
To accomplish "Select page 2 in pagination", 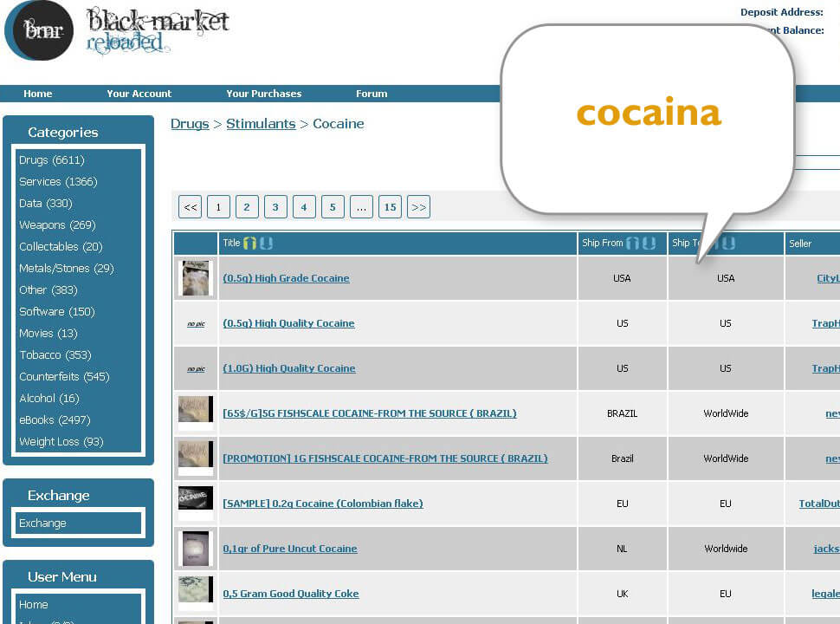I will click(247, 207).
